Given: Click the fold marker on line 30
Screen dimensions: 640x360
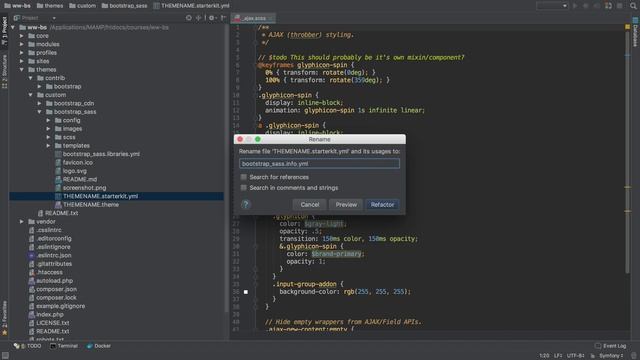Looking at the screenshot, I should pos(255,247).
